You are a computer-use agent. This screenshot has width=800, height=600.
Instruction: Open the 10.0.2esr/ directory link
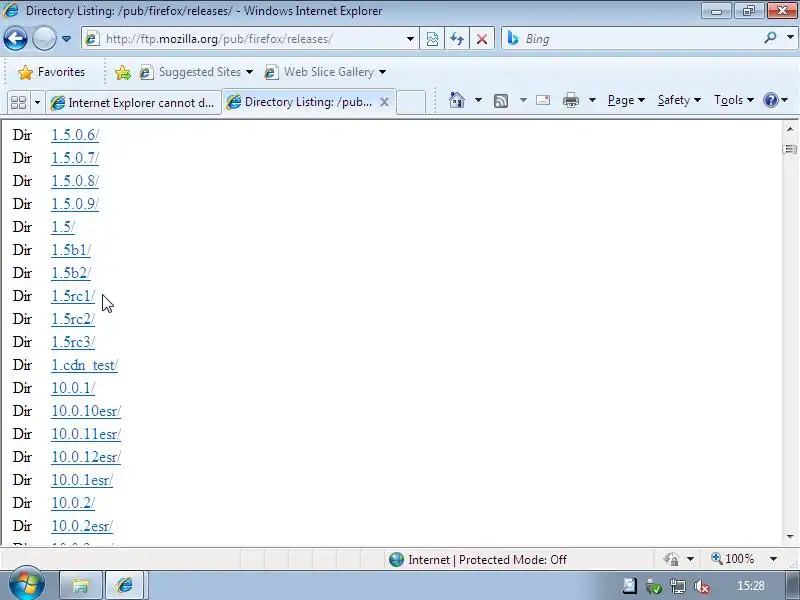coord(82,526)
